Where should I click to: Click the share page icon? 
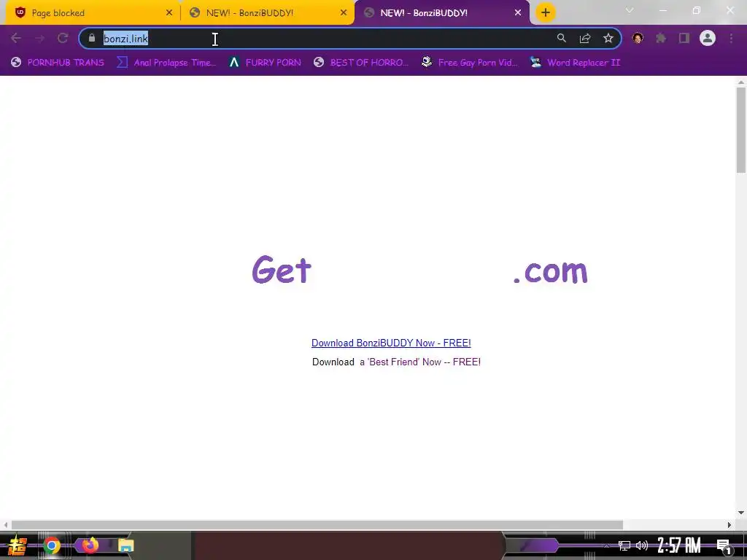[585, 39]
